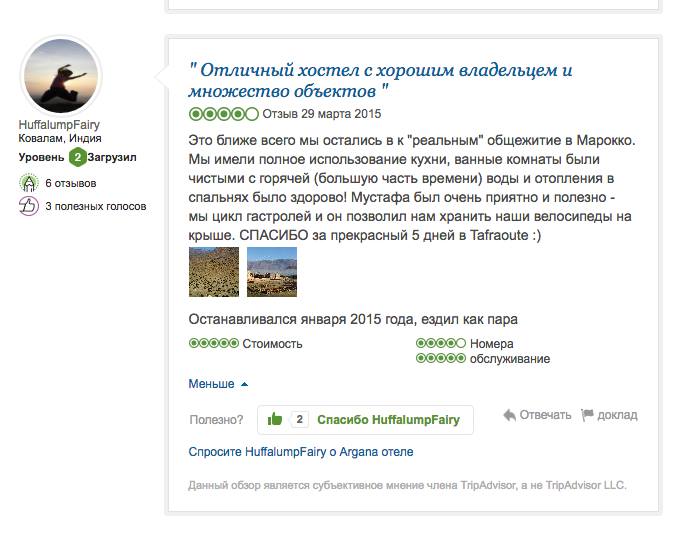
Task: Click the helpful votes thumbs icon
Action: (x=29, y=206)
